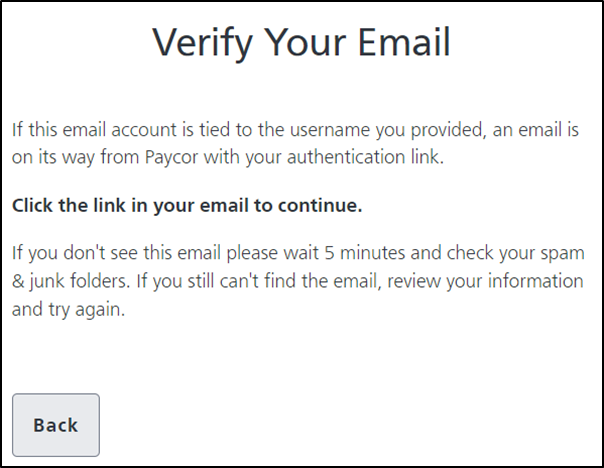Click the Verify Your Email heading

tap(301, 43)
